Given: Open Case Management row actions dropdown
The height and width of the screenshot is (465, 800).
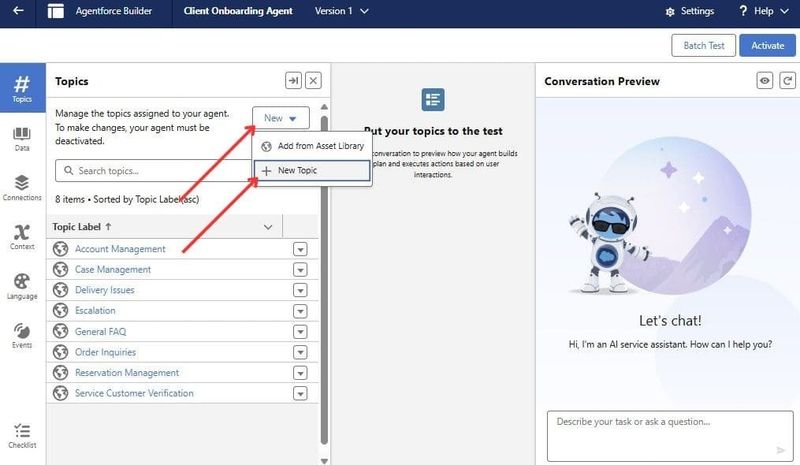Looking at the screenshot, I should point(300,270).
